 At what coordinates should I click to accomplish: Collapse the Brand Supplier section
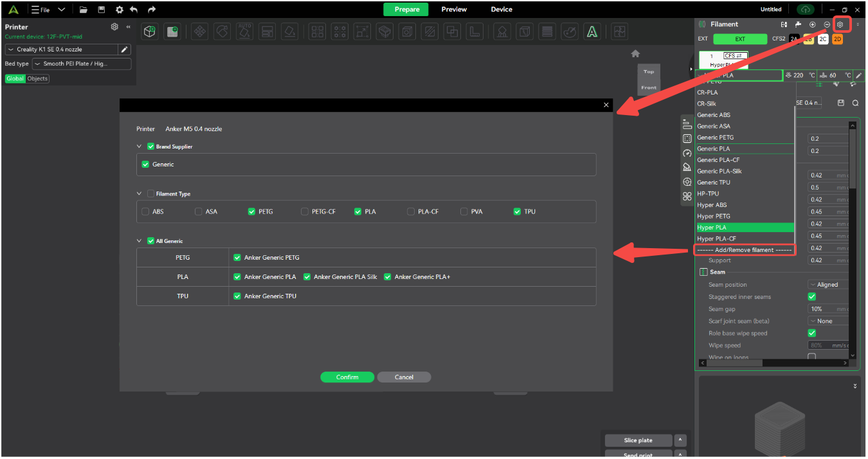tap(139, 147)
